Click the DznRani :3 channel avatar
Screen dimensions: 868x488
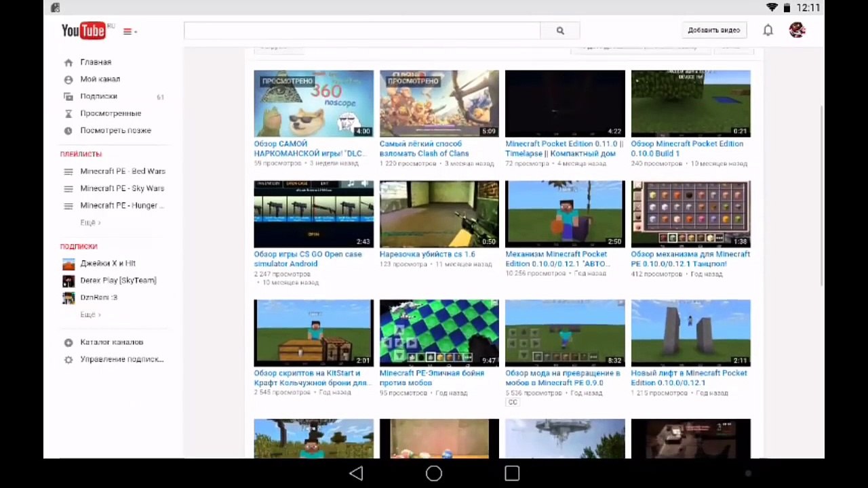[68, 298]
